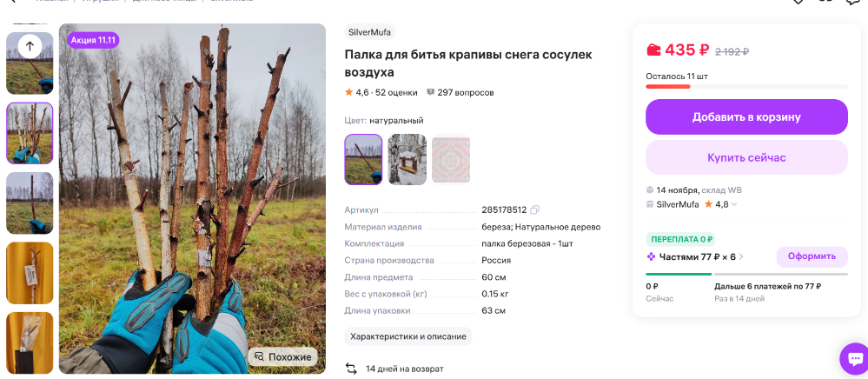Image resolution: width=868 pixels, height=379 pixels.
Task: Click the 14-day return arrows icon
Action: coord(351,369)
